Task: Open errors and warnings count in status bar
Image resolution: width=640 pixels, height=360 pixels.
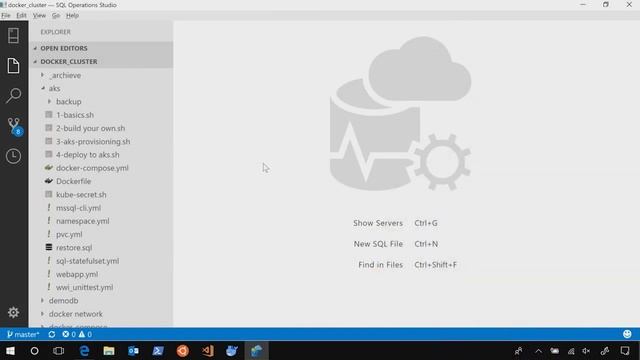Action: pyautogui.click(x=77, y=334)
